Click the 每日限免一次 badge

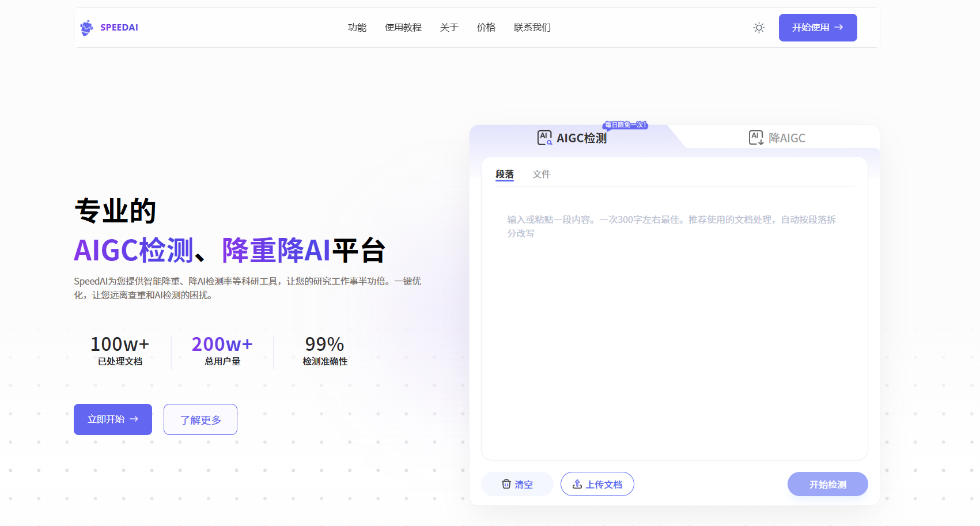(x=625, y=125)
